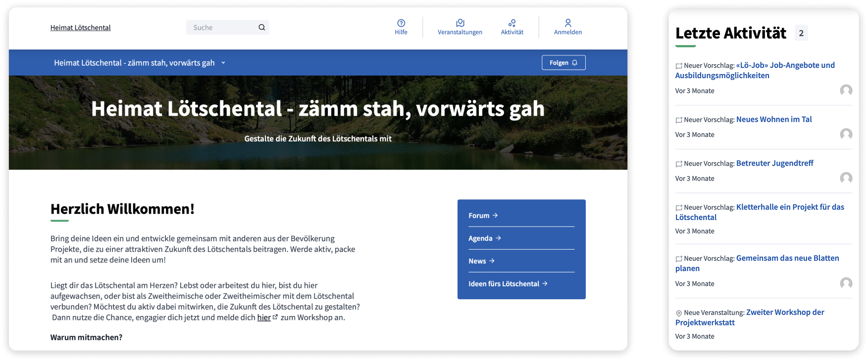
Task: Open the Forum sidebar link
Action: tap(483, 216)
